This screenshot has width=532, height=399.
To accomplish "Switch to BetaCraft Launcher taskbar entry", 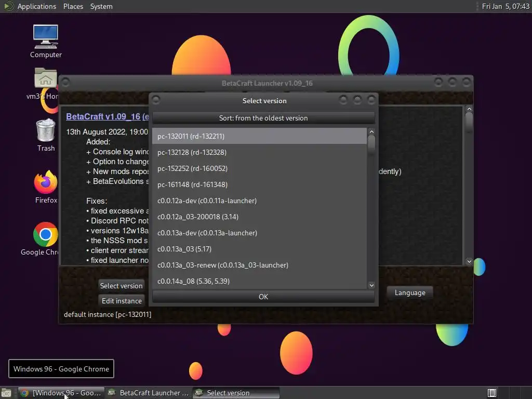I will [148, 393].
